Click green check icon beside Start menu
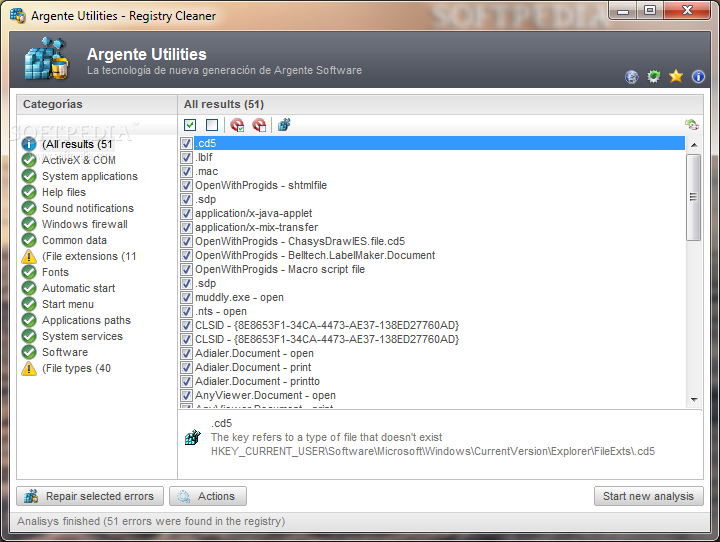Viewport: 720px width, 542px height. click(x=29, y=304)
